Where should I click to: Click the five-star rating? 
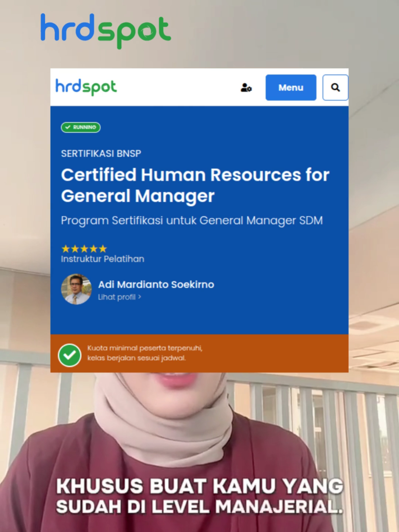[x=84, y=249]
